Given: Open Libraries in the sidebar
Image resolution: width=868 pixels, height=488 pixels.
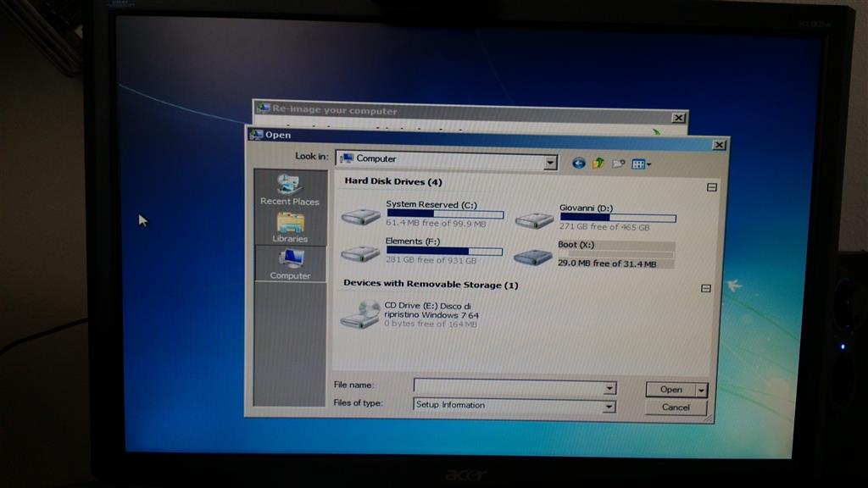Looking at the screenshot, I should 290,227.
